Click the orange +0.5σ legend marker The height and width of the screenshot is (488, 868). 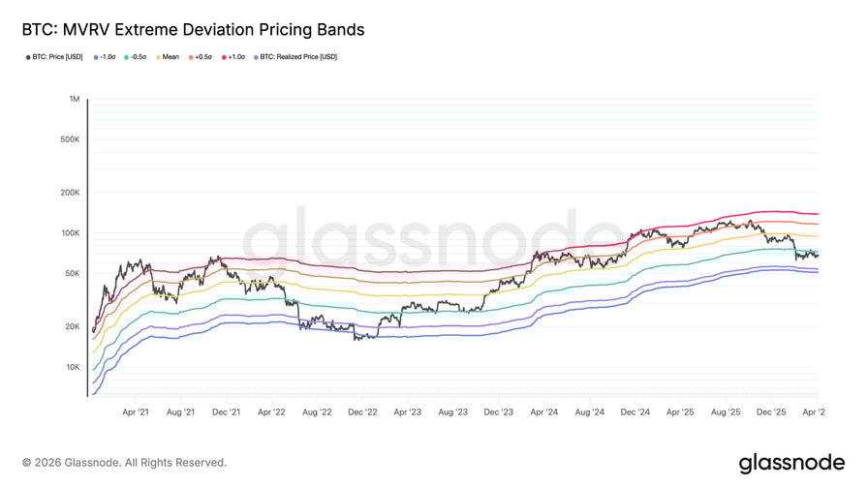point(191,57)
